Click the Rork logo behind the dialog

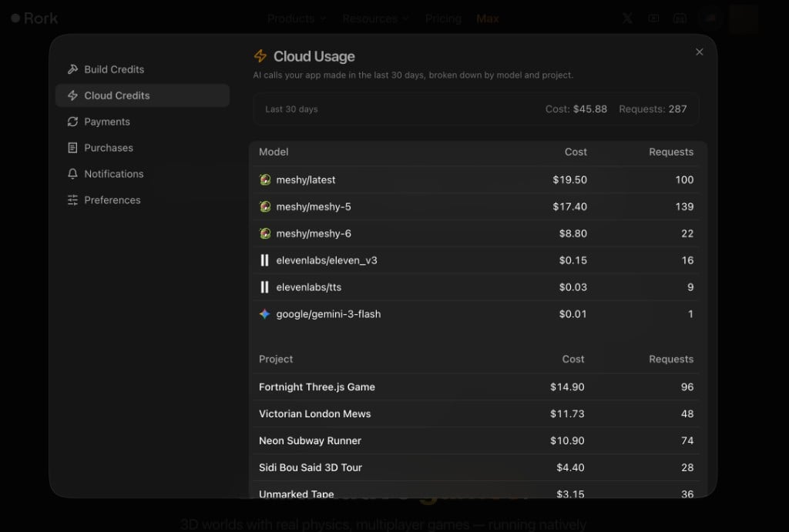(x=35, y=18)
